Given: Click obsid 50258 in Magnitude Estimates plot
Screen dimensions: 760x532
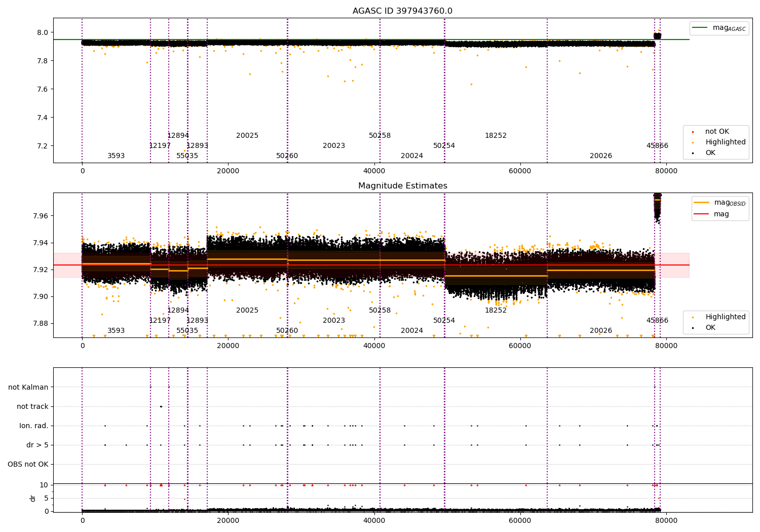Looking at the screenshot, I should click(x=380, y=311).
